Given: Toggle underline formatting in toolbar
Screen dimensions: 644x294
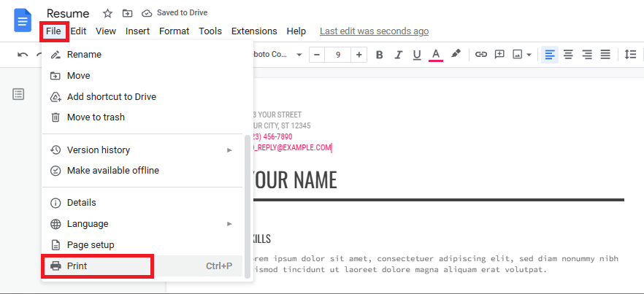Looking at the screenshot, I should click(x=417, y=55).
